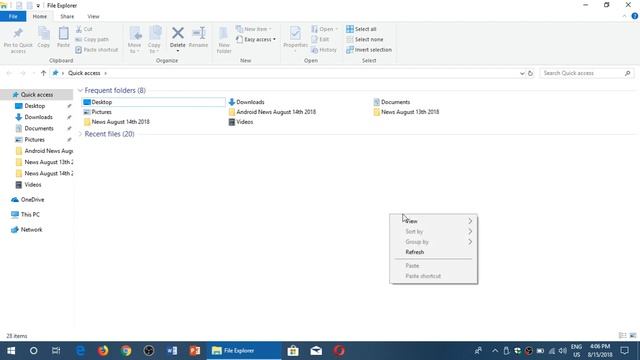The width and height of the screenshot is (640, 360).
Task: Open Chrome from the taskbar
Action: [x=126, y=351]
